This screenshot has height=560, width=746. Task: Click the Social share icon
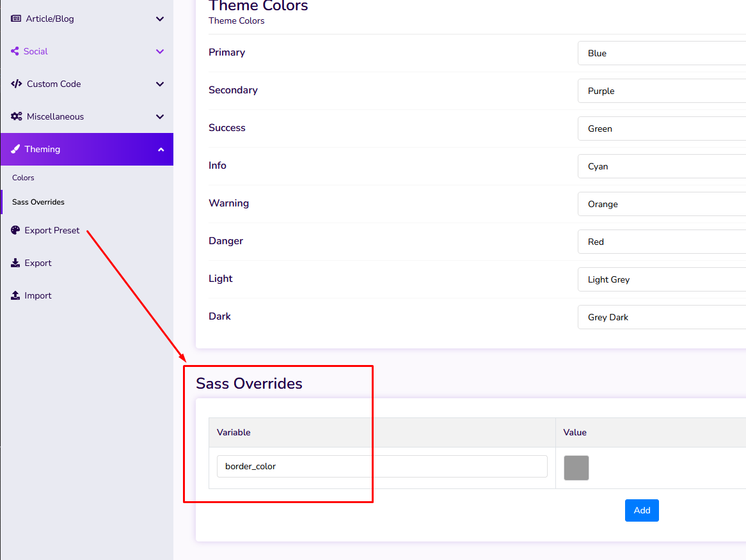(x=15, y=51)
